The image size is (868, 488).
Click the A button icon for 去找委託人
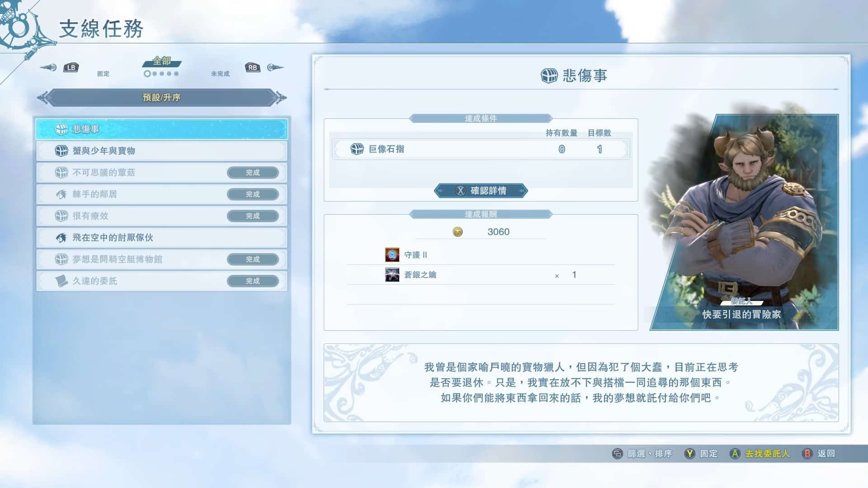pyautogui.click(x=735, y=454)
